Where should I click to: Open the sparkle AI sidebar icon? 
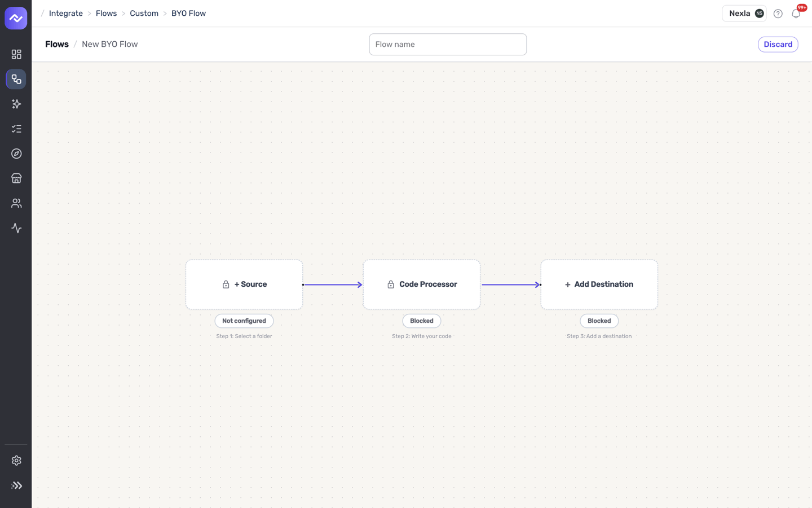tap(16, 104)
